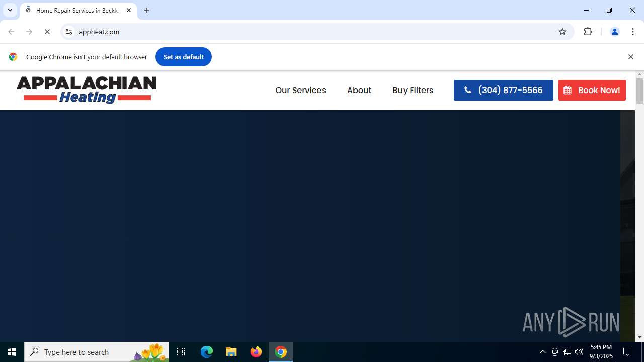This screenshot has width=644, height=362.
Task: Close the Home Repair Services tab
Action: (129, 10)
